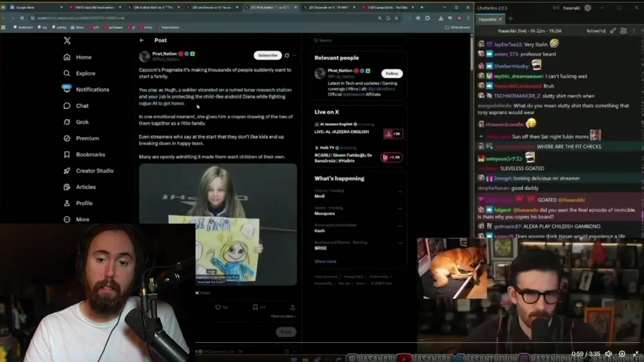Open the browser downloads icon

click(x=441, y=18)
